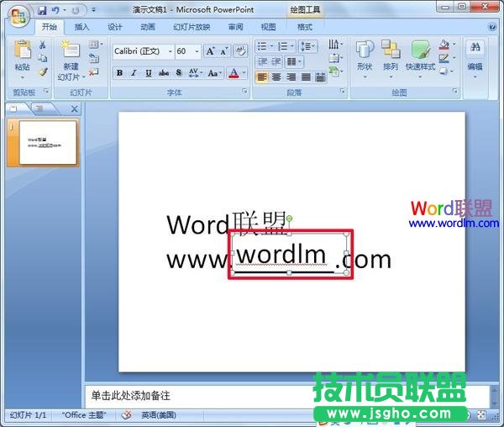Click the Office button logo
The height and width of the screenshot is (427, 504).
[x=17, y=13]
